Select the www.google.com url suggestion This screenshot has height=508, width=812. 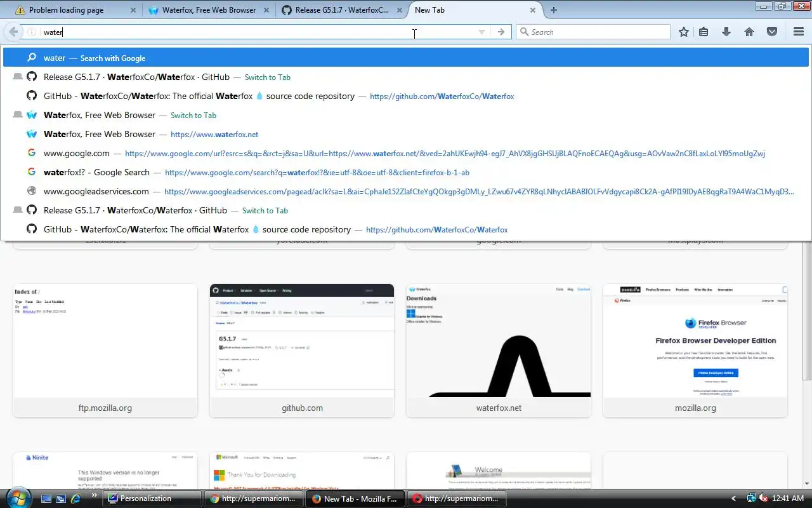coord(406,153)
